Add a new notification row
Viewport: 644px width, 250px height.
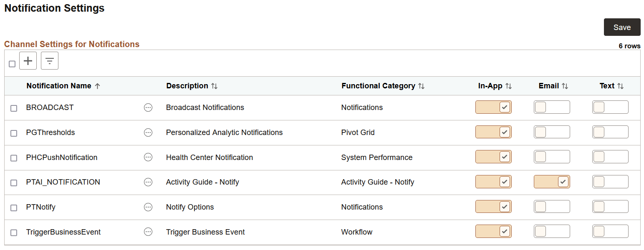click(28, 60)
